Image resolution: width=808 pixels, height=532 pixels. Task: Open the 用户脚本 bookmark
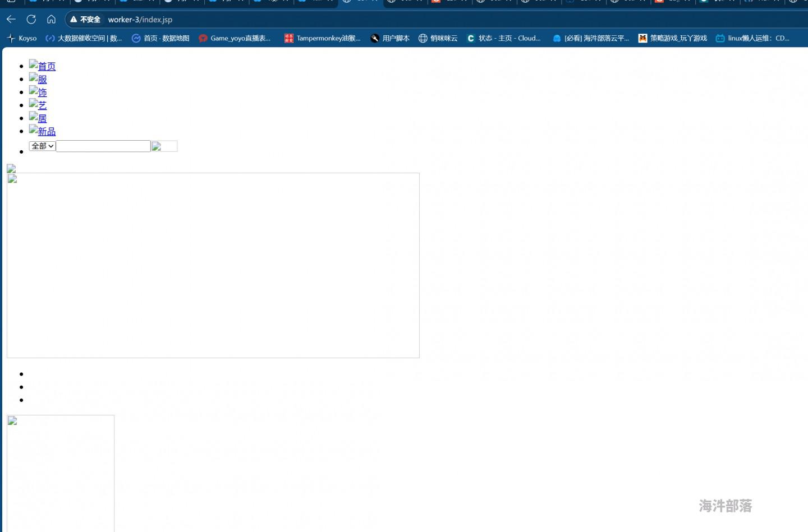point(390,38)
